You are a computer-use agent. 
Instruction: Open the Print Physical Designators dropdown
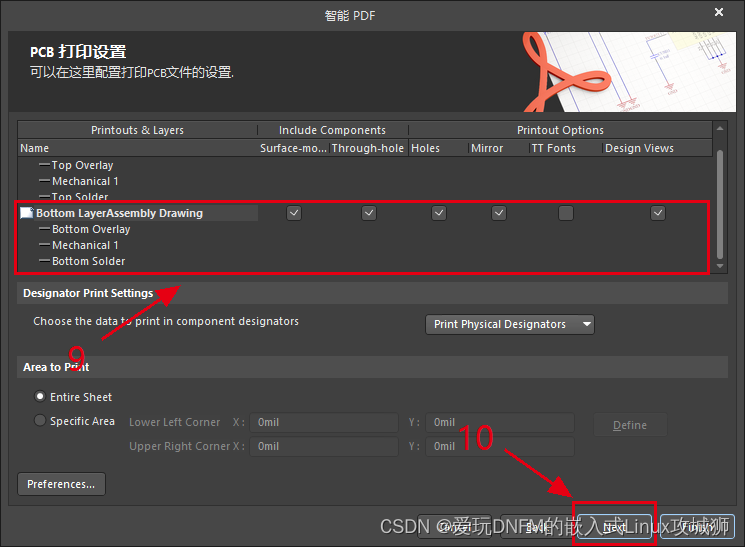(510, 325)
